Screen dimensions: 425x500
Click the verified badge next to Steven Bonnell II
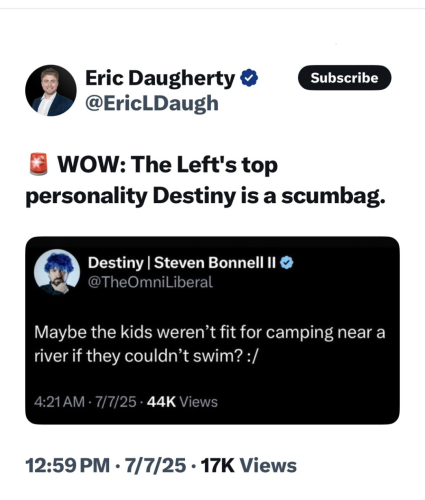(x=286, y=263)
